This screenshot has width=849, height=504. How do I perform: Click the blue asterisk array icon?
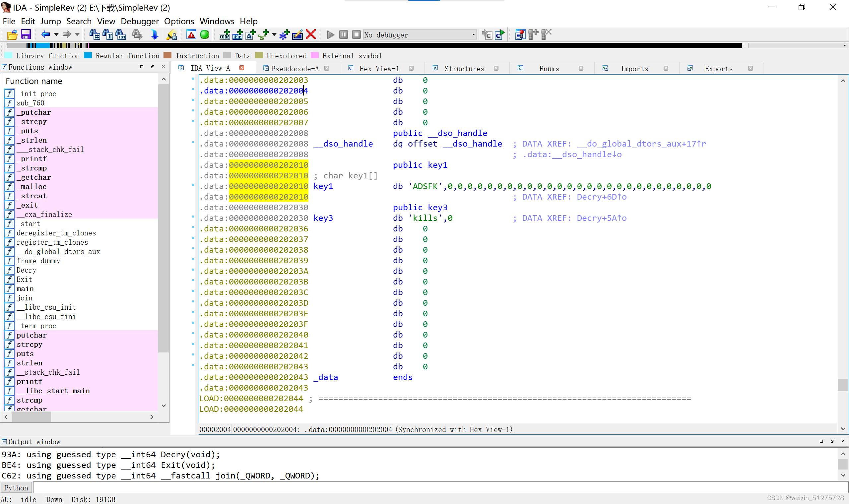click(284, 34)
